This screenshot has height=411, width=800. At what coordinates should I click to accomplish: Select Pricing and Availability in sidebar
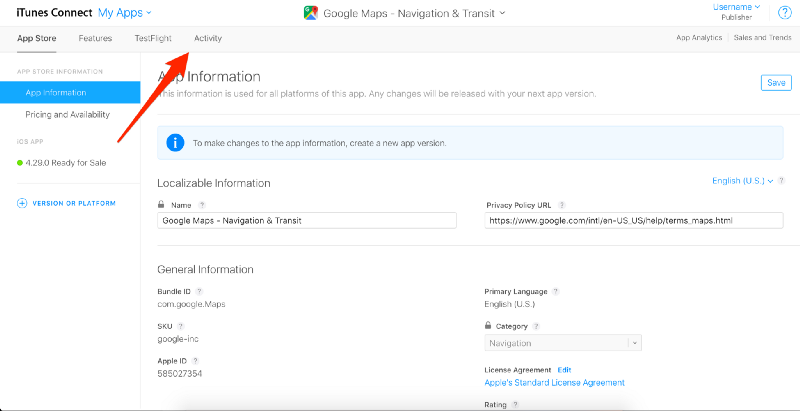point(67,114)
